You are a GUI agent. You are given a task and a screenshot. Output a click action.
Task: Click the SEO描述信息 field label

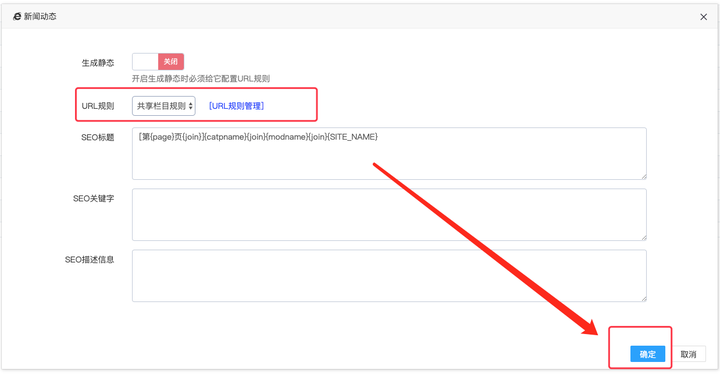click(x=89, y=259)
